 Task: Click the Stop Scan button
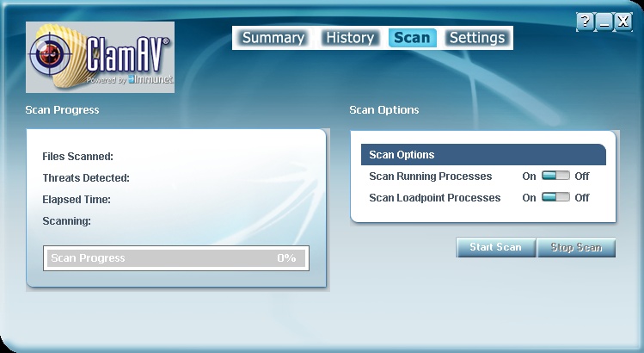coord(576,247)
